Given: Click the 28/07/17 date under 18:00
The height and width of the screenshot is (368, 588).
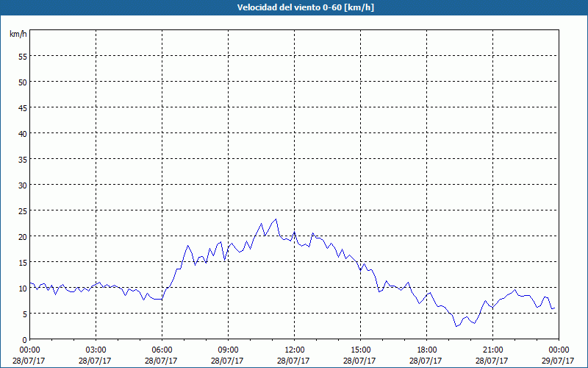Looking at the screenshot, I should (x=426, y=361).
